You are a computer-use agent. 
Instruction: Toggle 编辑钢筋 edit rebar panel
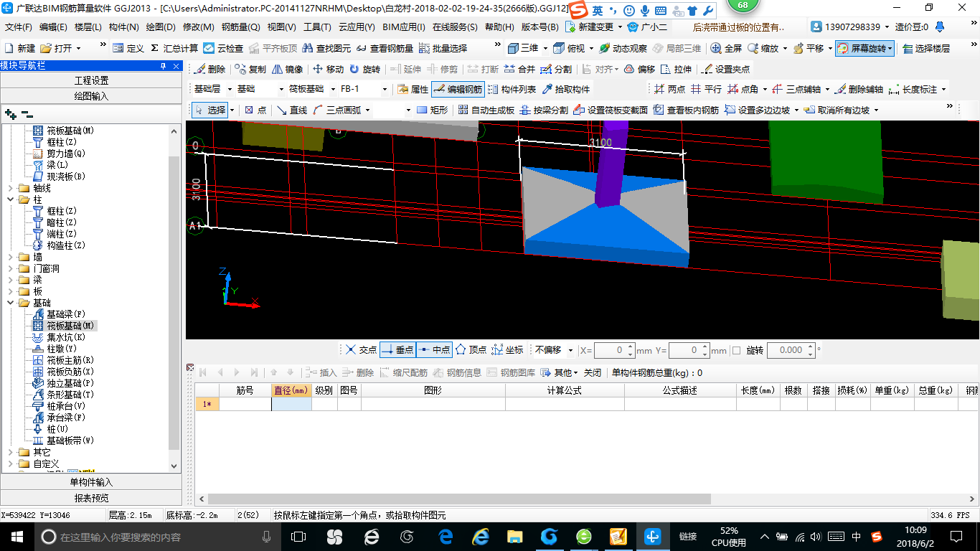pyautogui.click(x=458, y=89)
